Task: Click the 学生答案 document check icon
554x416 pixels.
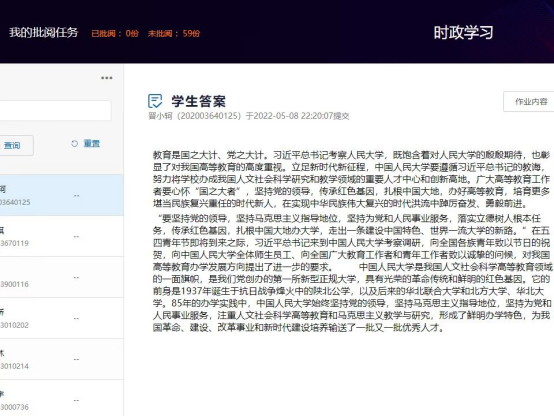Action: click(155, 101)
